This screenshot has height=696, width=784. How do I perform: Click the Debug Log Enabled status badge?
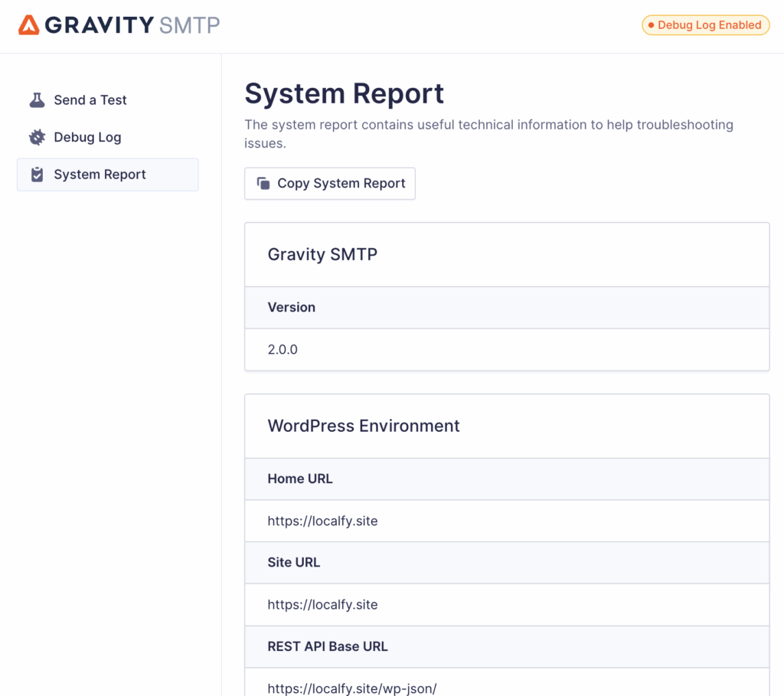(705, 25)
